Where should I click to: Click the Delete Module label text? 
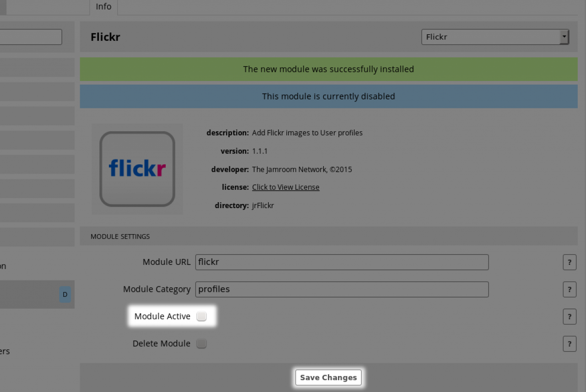tap(162, 344)
